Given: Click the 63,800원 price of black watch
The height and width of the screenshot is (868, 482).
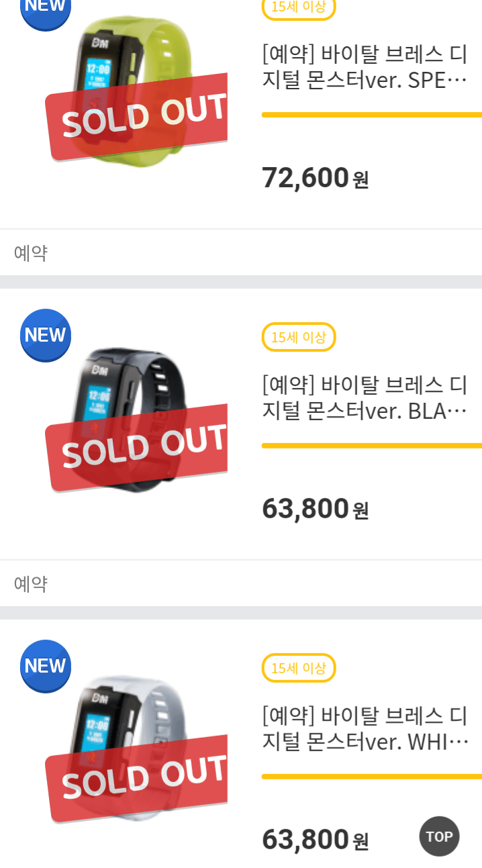Looking at the screenshot, I should coord(315,510).
